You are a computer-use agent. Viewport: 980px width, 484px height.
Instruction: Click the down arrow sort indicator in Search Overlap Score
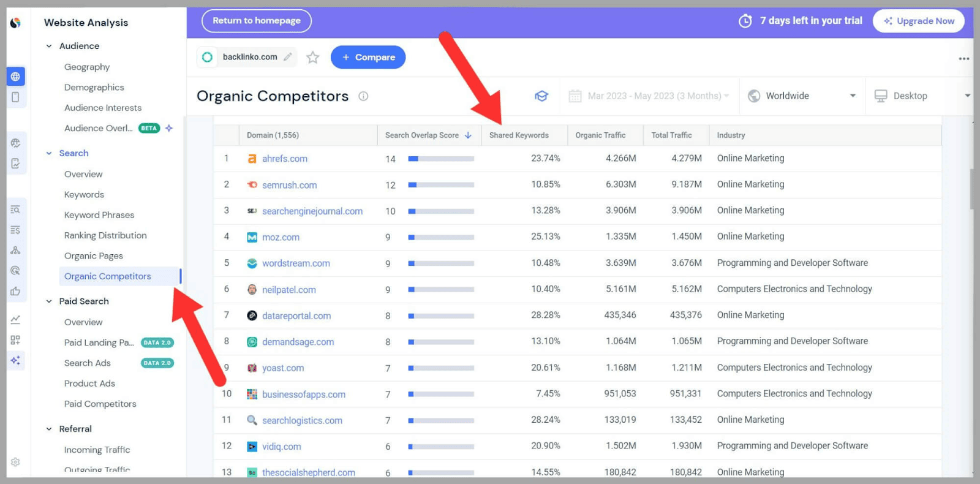point(468,135)
